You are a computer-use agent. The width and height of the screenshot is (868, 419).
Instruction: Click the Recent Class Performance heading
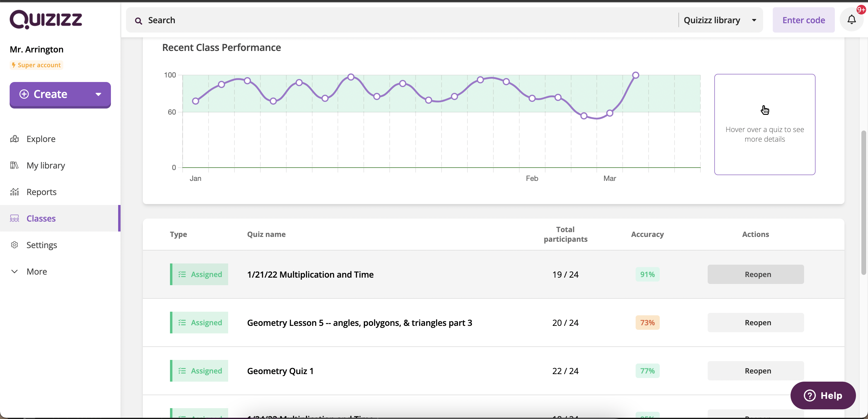pos(222,48)
